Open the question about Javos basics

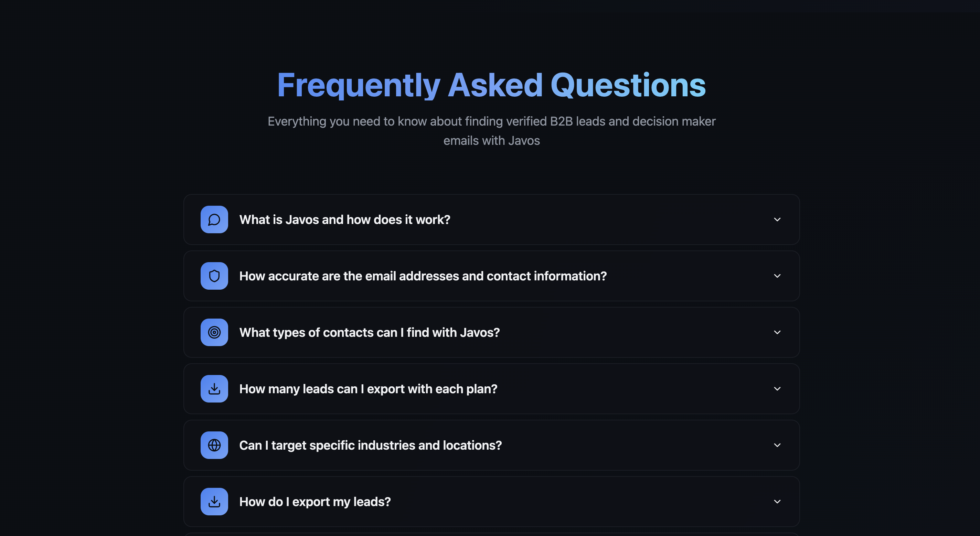tap(491, 219)
